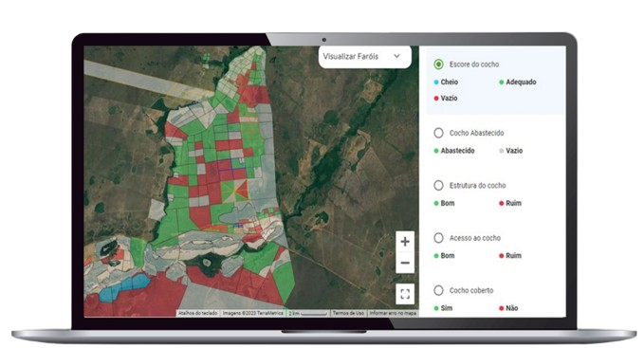Open Atalhos do teclado shortcuts
Image resolution: width=644 pixels, height=348 pixels.
point(197,313)
